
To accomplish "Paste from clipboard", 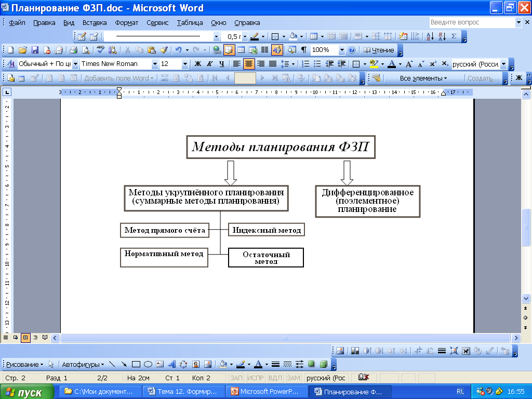I will coord(152,50).
